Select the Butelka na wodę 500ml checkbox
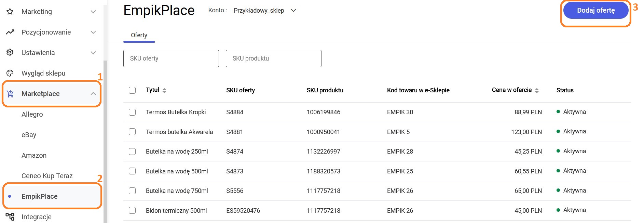 point(132,171)
